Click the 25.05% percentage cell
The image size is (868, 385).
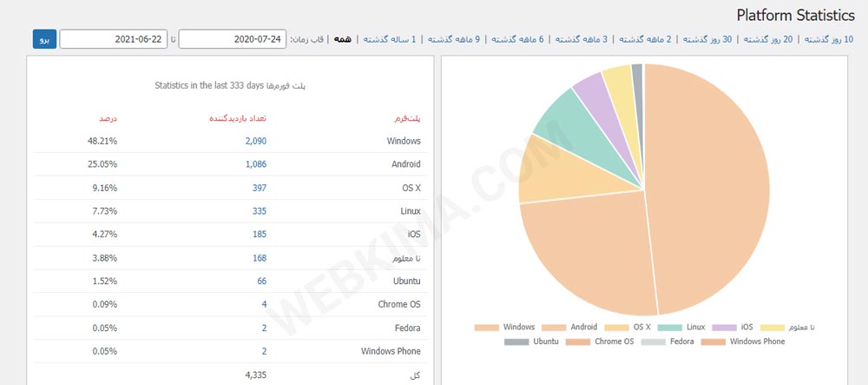[102, 164]
